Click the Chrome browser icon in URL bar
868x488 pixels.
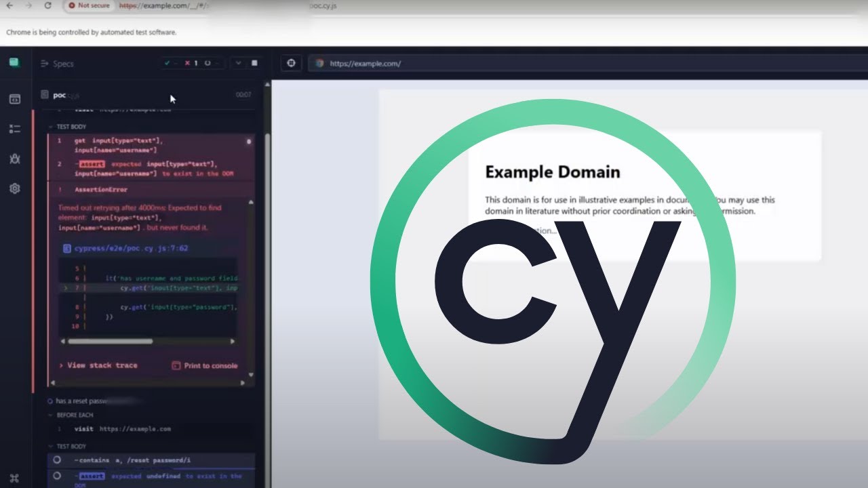(320, 64)
